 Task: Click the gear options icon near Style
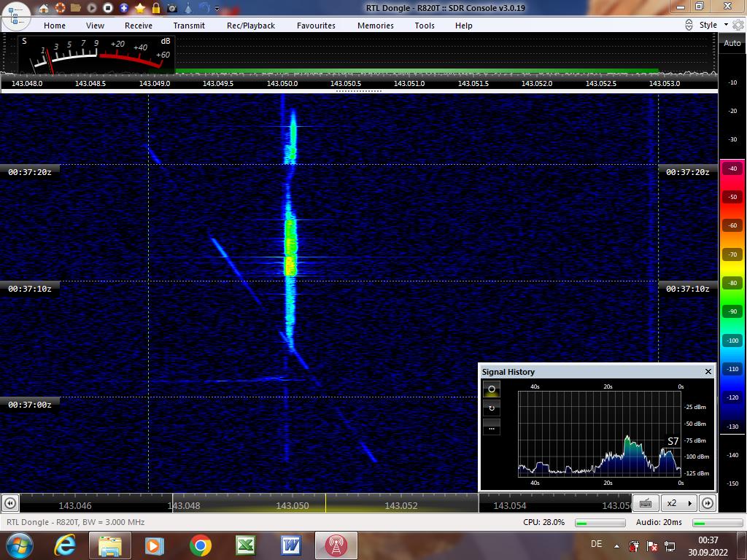(x=738, y=25)
